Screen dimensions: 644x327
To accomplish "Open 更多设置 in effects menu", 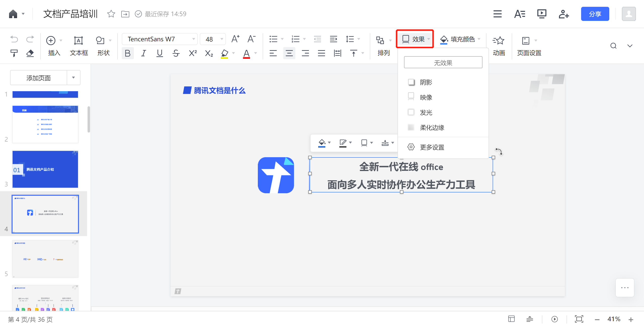I will click(x=432, y=147).
